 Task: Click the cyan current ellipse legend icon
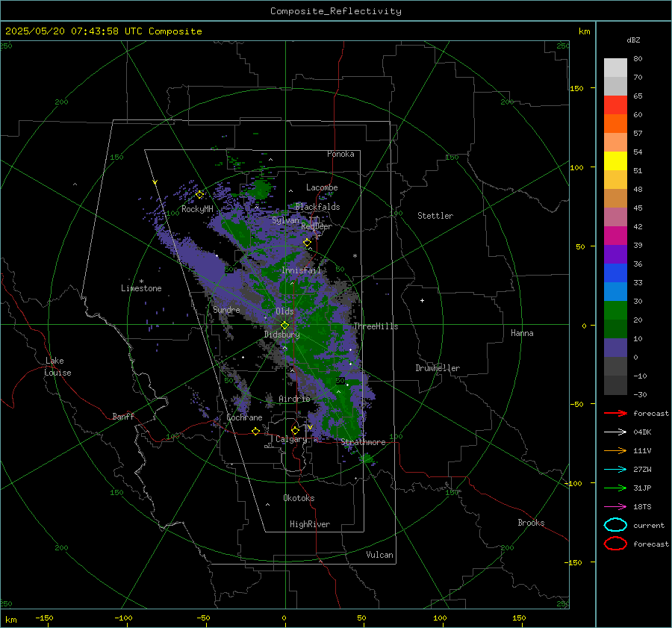coord(615,525)
